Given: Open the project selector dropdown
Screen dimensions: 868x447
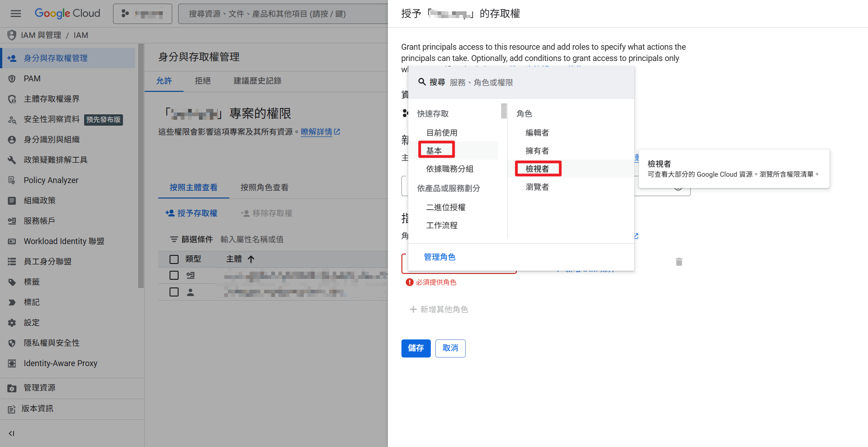Looking at the screenshot, I should 142,13.
